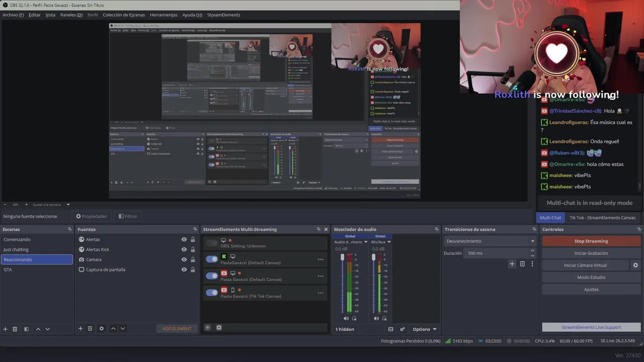Screen dimensions: 644x362
Task: Move source down in Fuentes toolbar
Action: tap(123, 328)
